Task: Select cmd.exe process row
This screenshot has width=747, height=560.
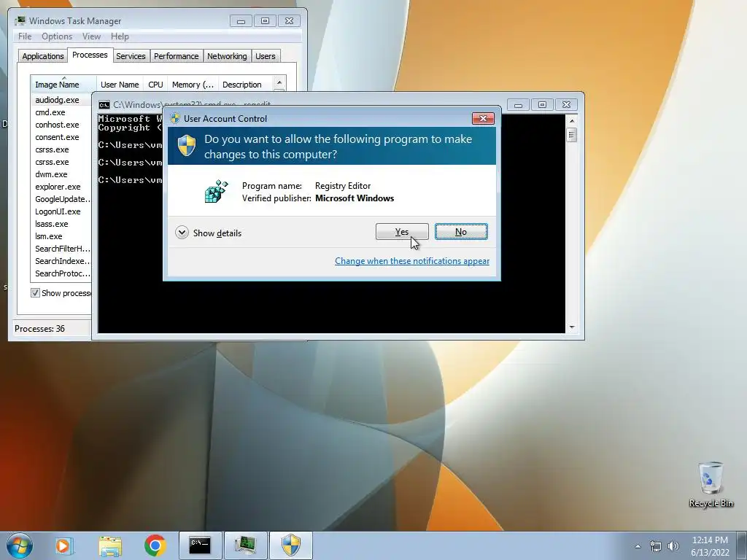Action: pos(61,112)
